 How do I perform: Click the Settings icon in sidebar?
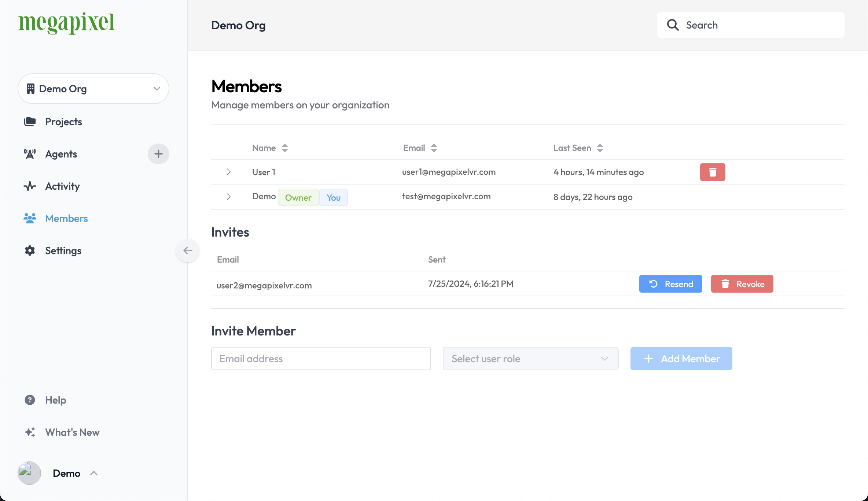30,250
